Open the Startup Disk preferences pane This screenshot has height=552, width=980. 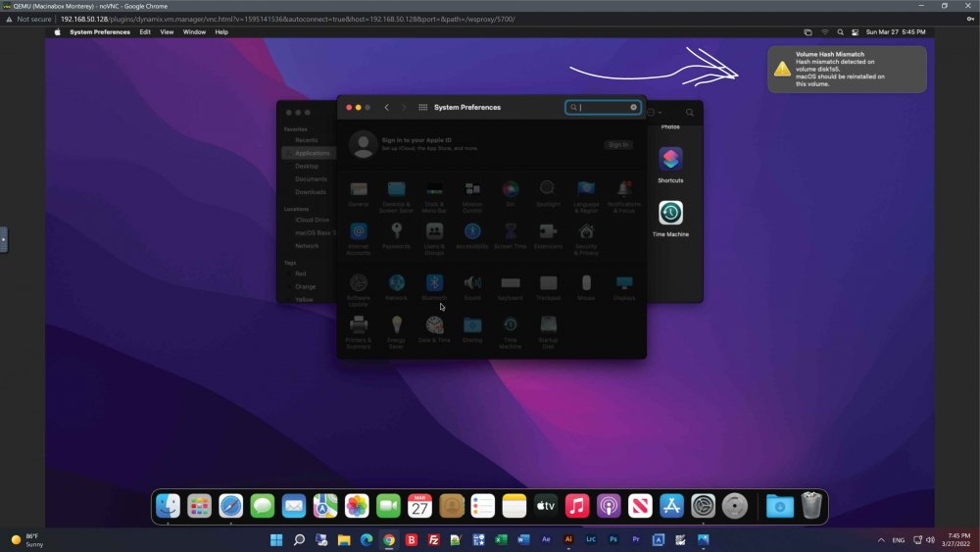pos(548,332)
